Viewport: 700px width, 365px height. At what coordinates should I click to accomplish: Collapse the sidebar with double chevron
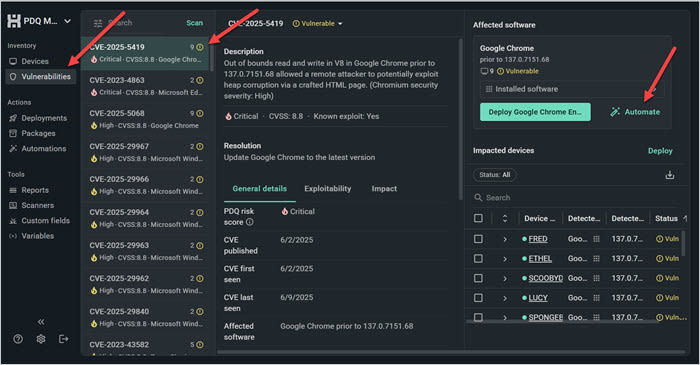tap(41, 322)
